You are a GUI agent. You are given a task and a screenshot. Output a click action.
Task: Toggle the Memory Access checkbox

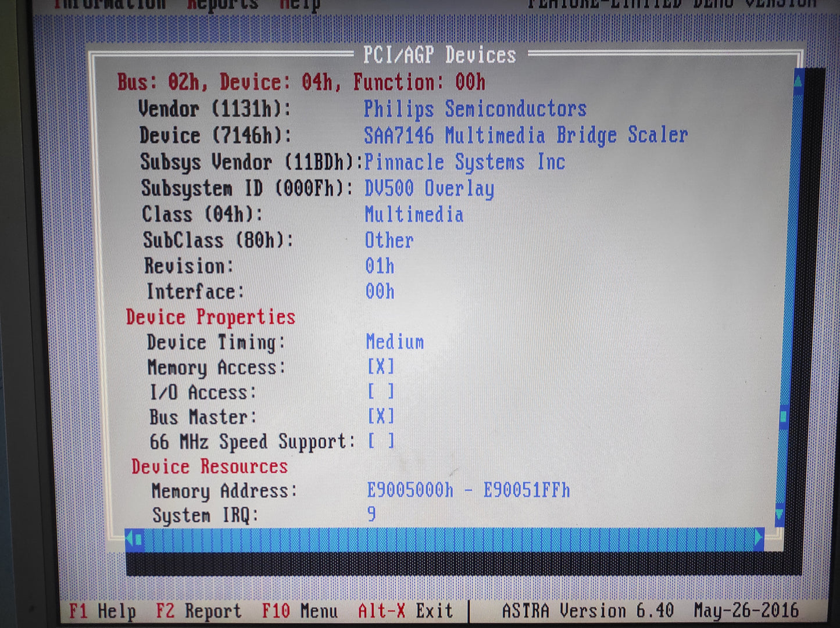(x=381, y=367)
